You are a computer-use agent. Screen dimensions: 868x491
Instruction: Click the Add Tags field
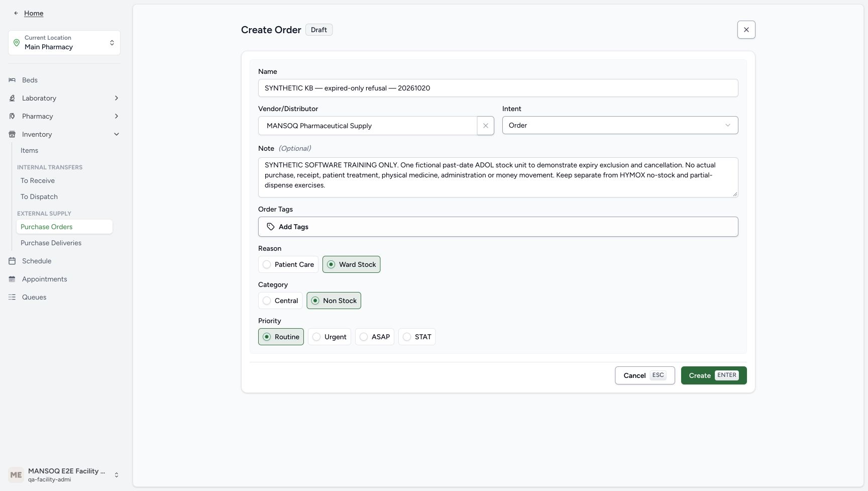tap(498, 227)
